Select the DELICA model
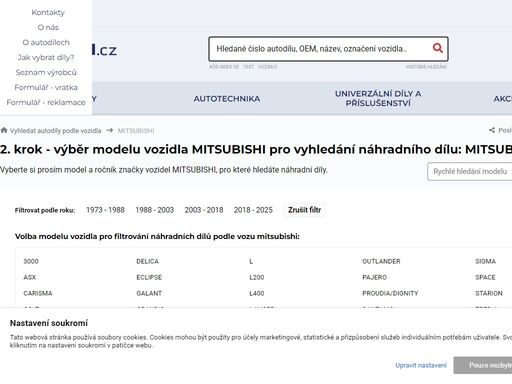Screen dimensions: 512x384 pos(147,261)
